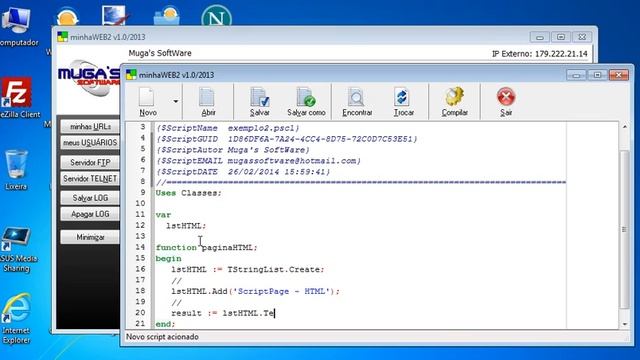This screenshot has height=360, width=640.
Task: Click the $ScriptEMAIL comment line
Action: pyautogui.click(x=259, y=161)
